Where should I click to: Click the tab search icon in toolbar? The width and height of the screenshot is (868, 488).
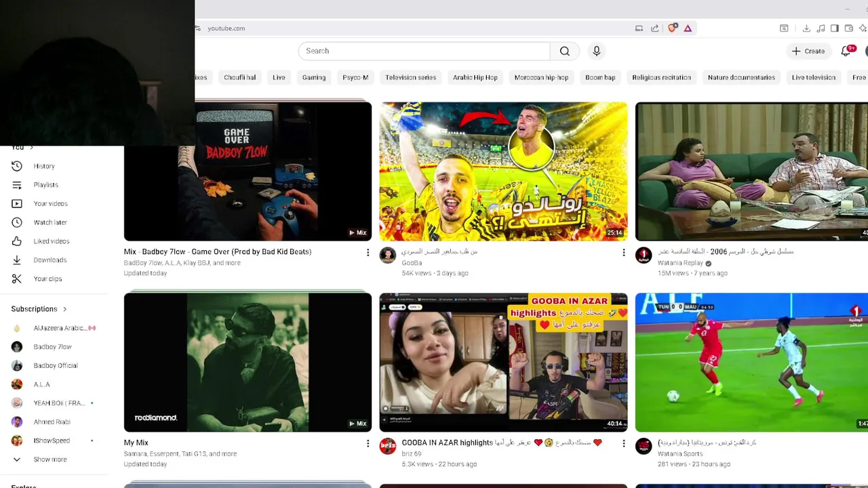[784, 28]
